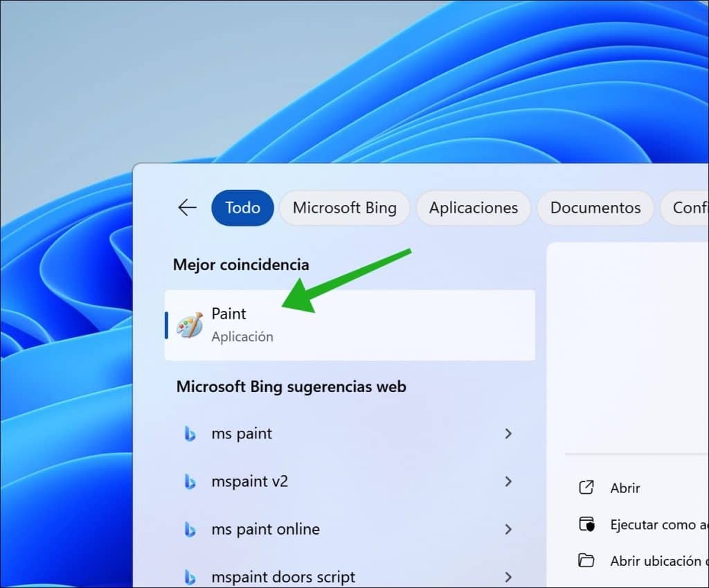This screenshot has width=709, height=588.
Task: Expand the "mspaint doors script" chevron
Action: click(x=509, y=576)
